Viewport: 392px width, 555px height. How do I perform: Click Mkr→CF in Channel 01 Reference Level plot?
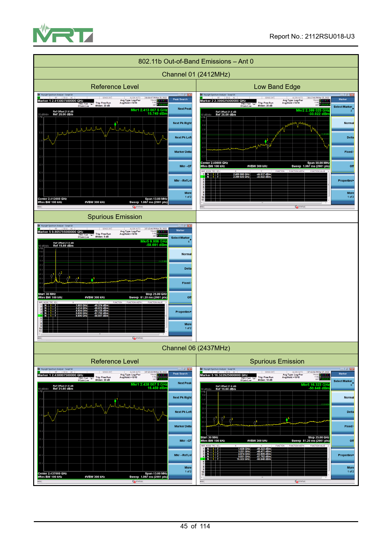tap(180, 166)
